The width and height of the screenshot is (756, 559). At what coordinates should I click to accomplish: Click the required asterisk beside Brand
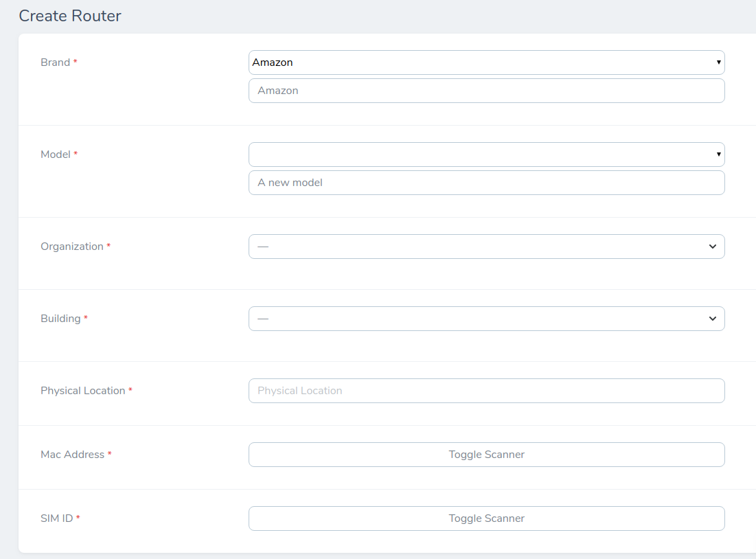tap(75, 62)
